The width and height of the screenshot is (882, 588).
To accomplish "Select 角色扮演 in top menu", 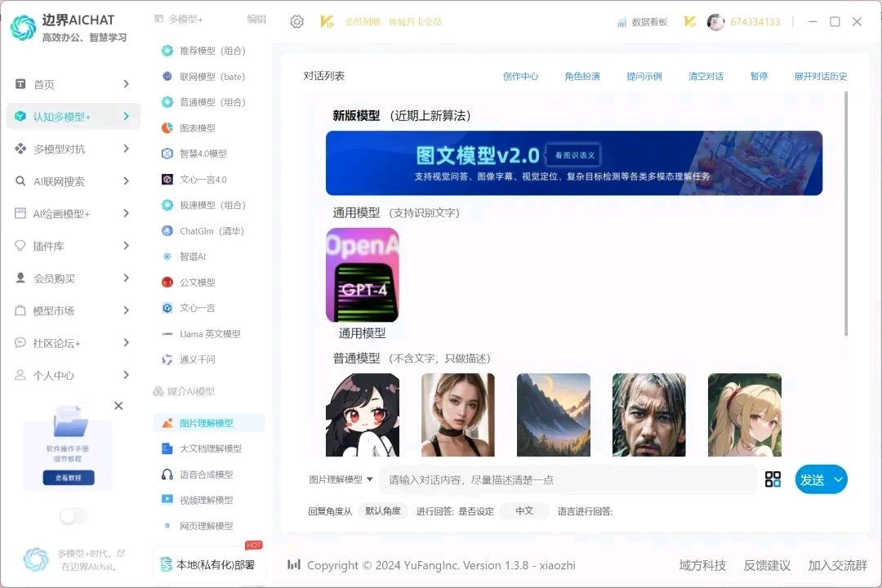I will pos(582,76).
